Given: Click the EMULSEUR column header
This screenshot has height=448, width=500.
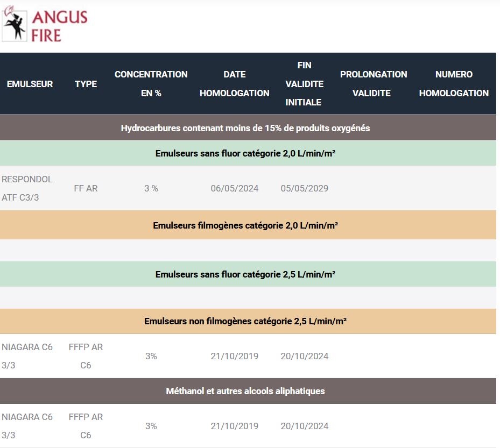Looking at the screenshot, I should click(30, 84).
